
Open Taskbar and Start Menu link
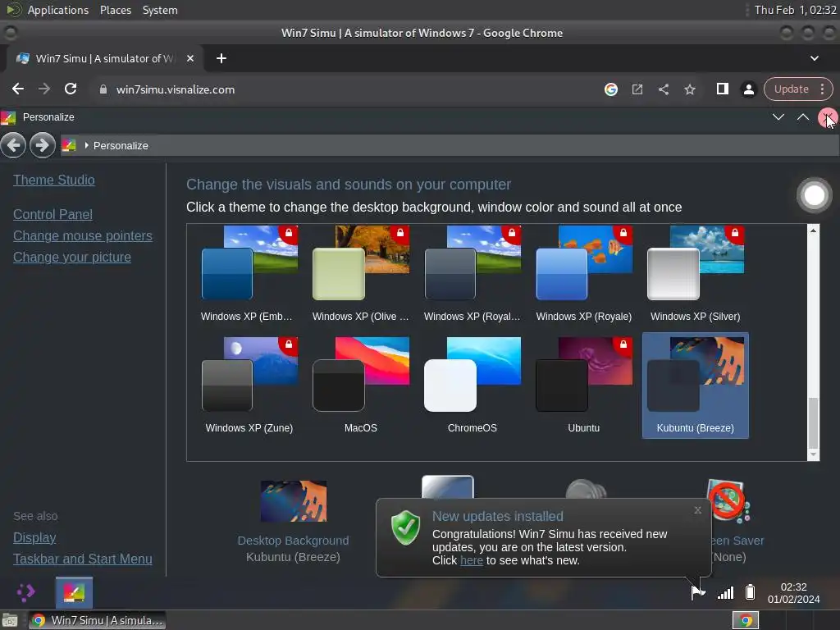click(x=83, y=559)
